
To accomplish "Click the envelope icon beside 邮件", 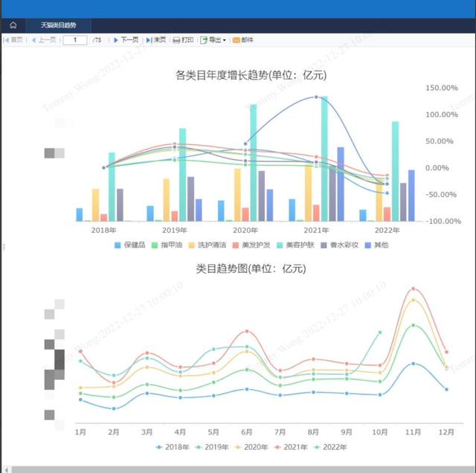I will (237, 40).
